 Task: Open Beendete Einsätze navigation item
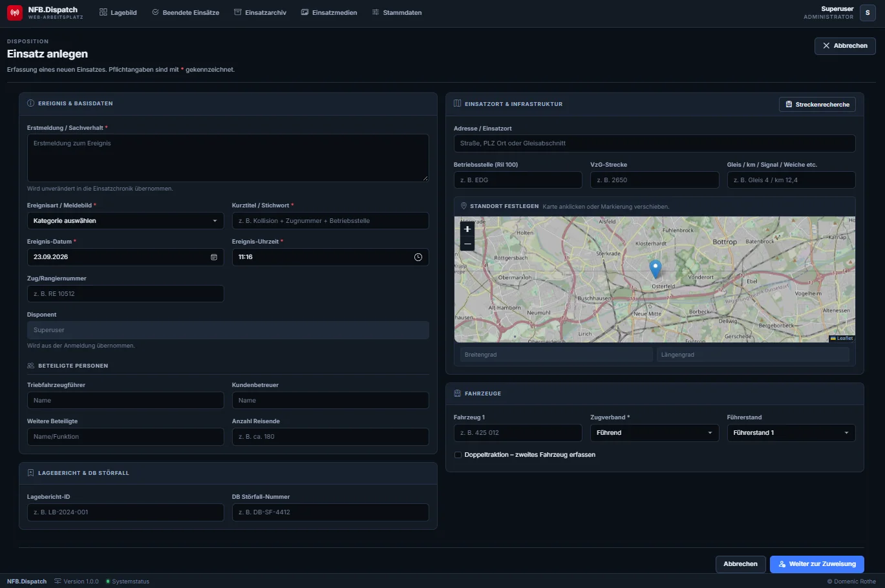(x=186, y=13)
